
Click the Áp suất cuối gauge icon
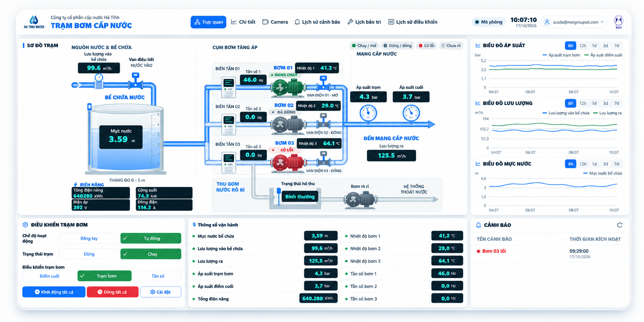tap(411, 113)
